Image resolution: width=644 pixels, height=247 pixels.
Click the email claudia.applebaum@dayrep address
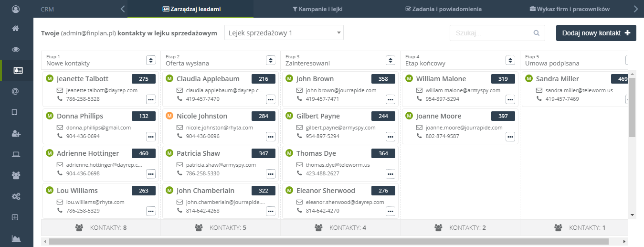click(224, 90)
